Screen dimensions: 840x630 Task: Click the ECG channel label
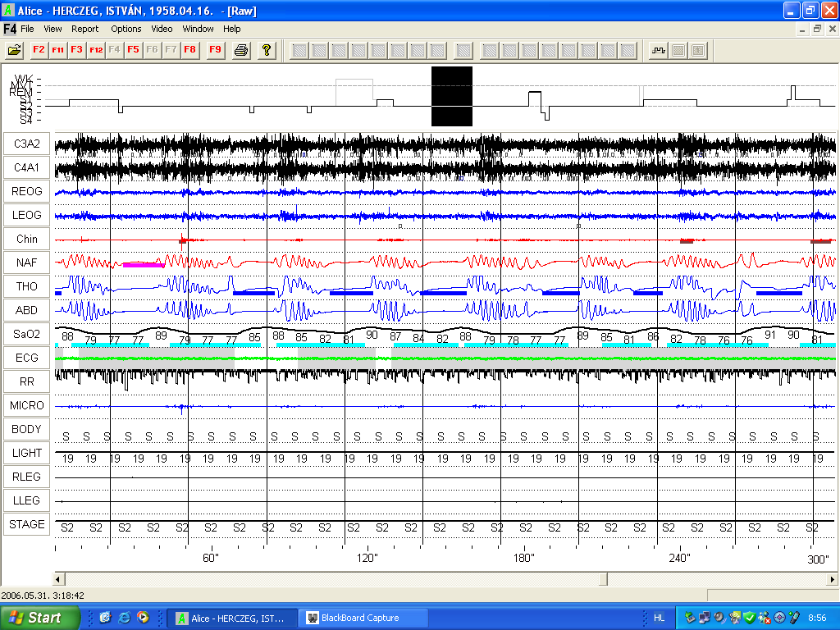[27, 358]
